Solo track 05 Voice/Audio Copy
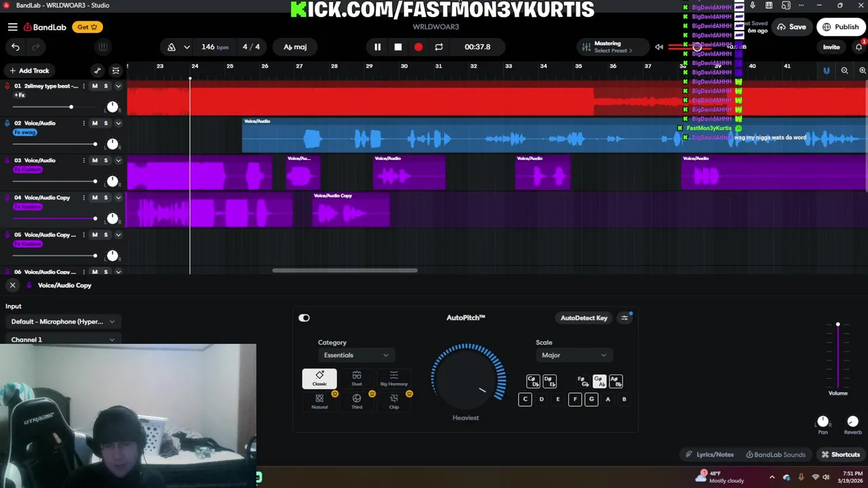868x488 pixels. pyautogui.click(x=106, y=235)
